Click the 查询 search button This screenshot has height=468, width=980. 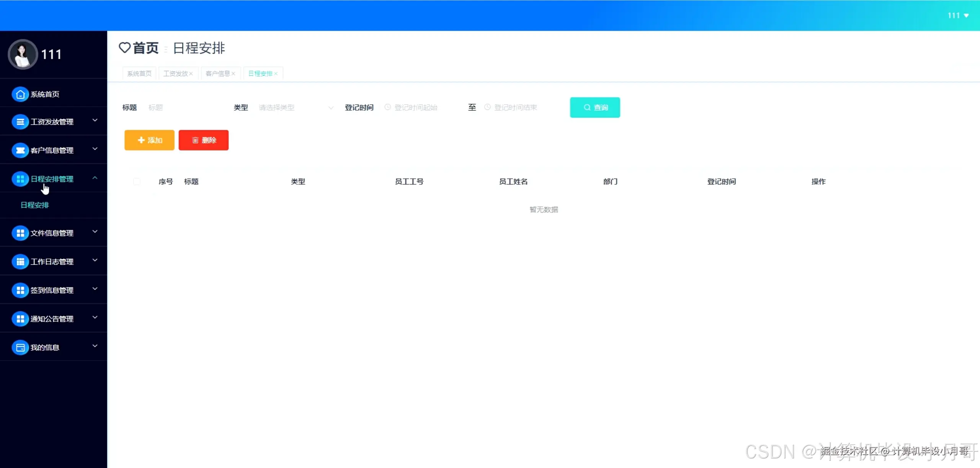point(595,108)
